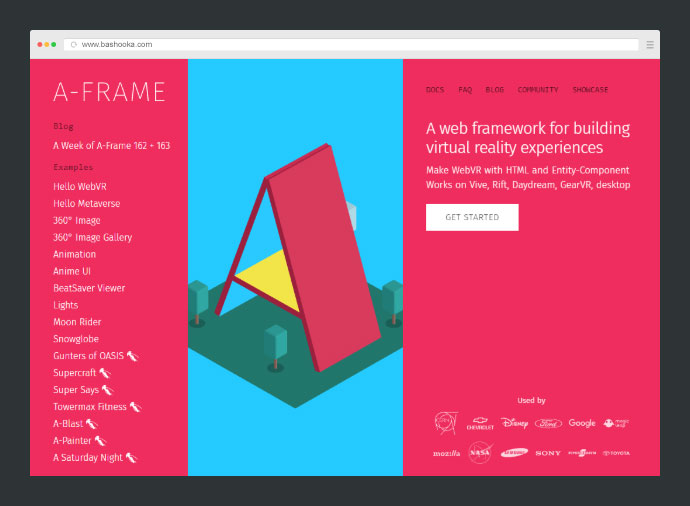Open the Snowglobe example
This screenshot has width=690, height=506.
point(76,339)
